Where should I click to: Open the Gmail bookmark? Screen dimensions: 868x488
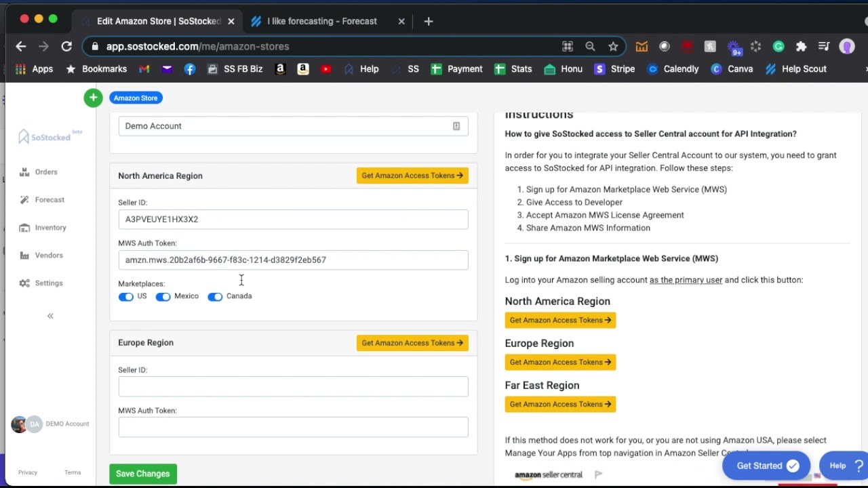click(144, 69)
